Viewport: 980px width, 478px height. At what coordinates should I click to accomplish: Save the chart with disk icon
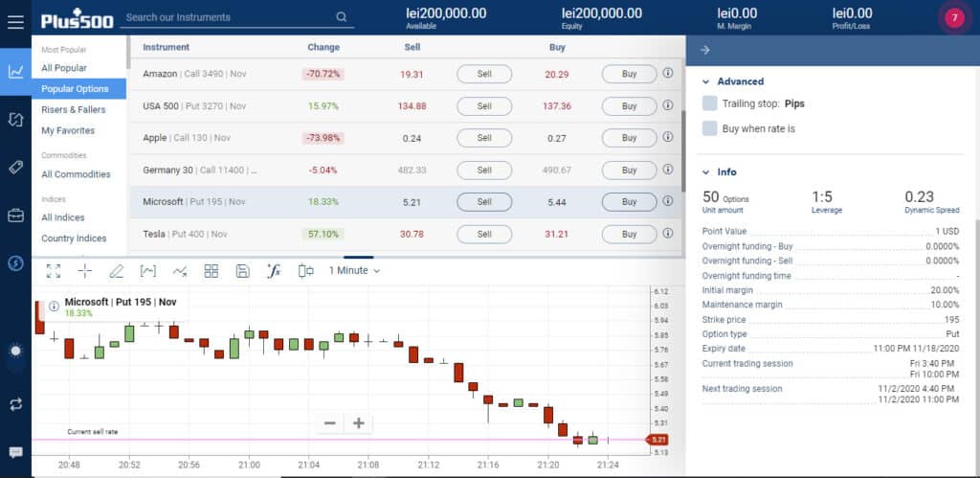(242, 271)
